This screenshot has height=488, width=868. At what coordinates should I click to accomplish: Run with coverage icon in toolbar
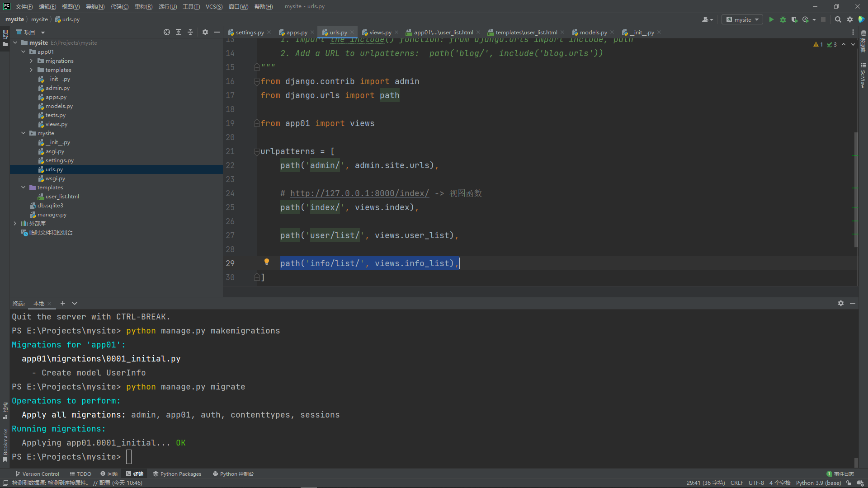tap(794, 19)
